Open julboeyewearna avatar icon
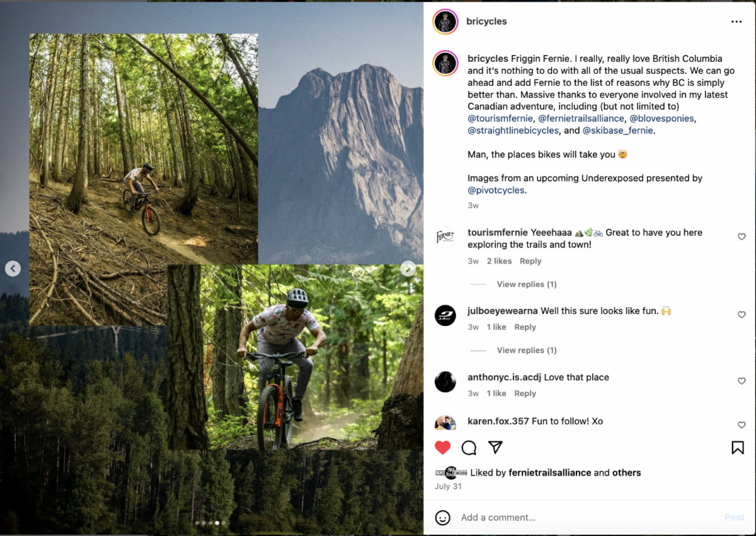 click(x=445, y=315)
